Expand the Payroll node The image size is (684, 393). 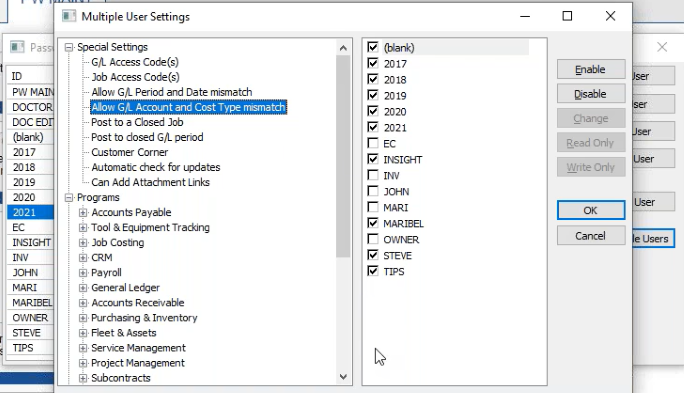click(82, 273)
